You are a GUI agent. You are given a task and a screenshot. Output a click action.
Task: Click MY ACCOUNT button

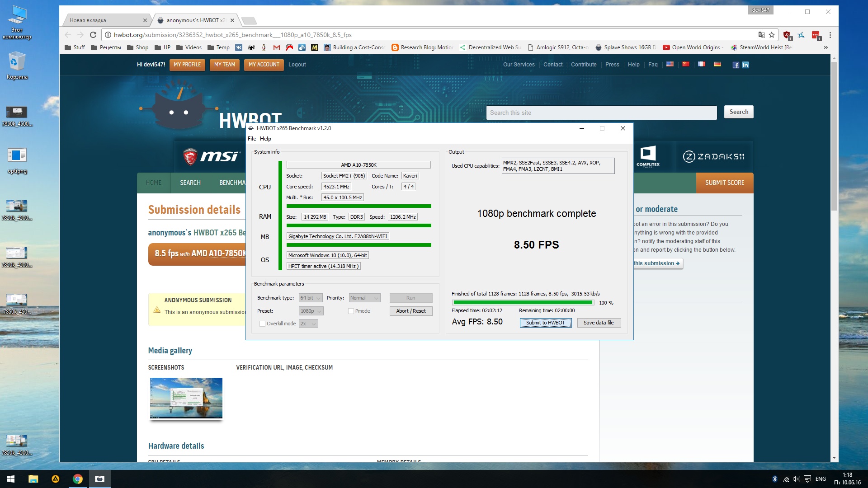pyautogui.click(x=264, y=65)
